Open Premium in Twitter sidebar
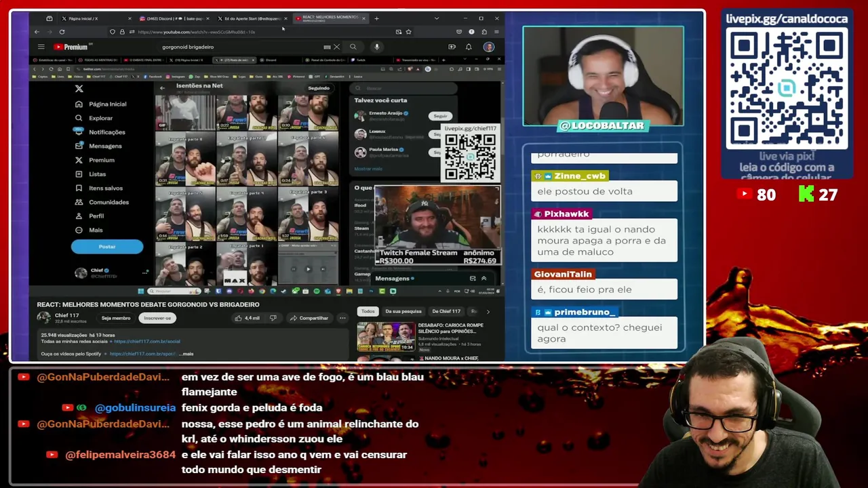 pos(95,160)
